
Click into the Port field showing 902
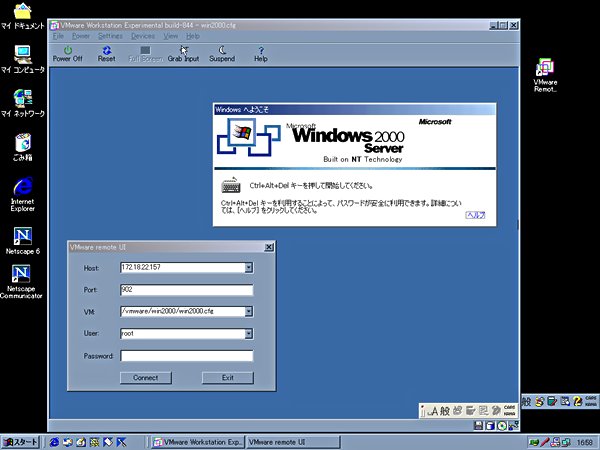point(186,290)
